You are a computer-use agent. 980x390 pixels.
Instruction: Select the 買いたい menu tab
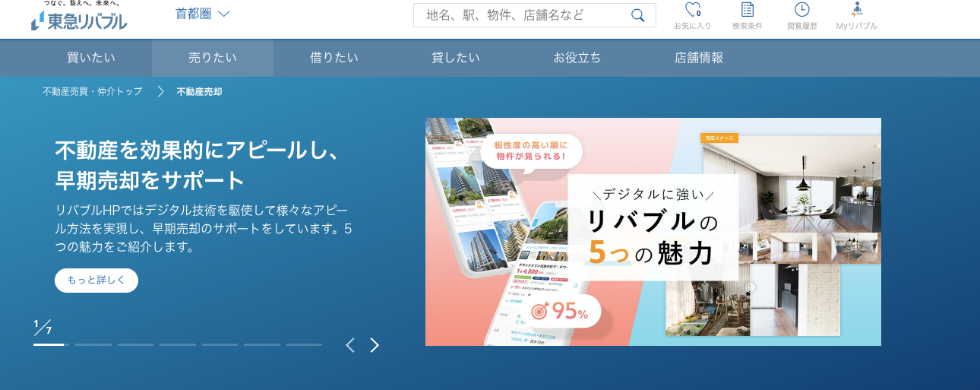[x=91, y=58]
